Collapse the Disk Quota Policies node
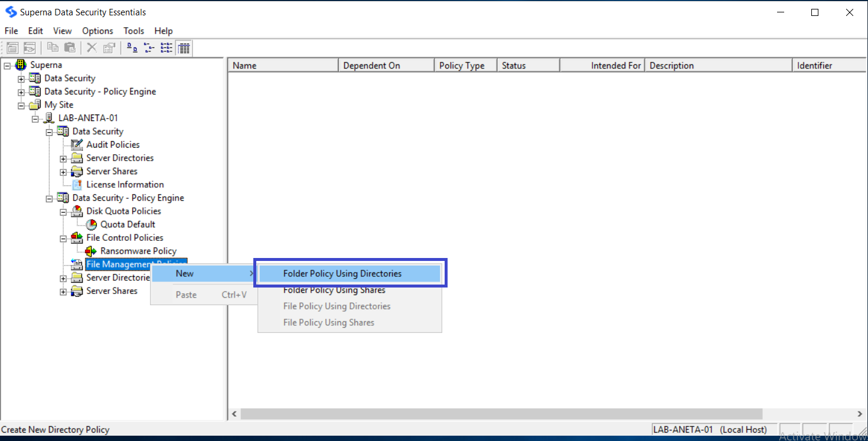 pyautogui.click(x=63, y=211)
